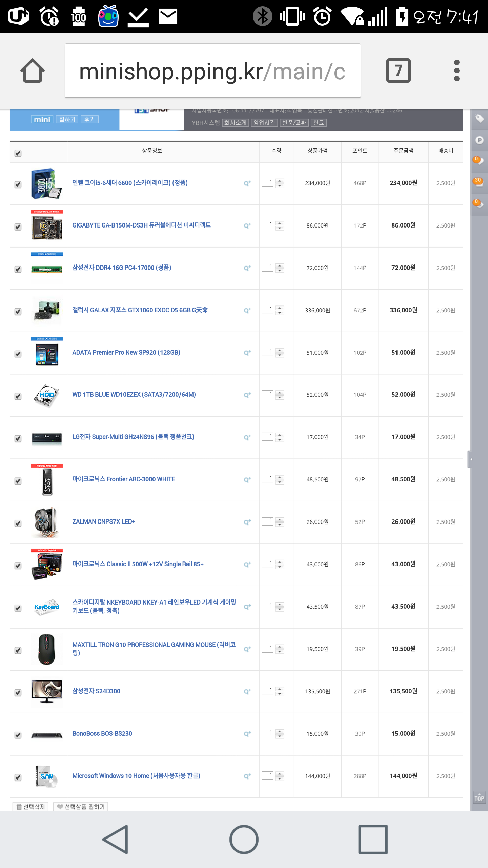Image resolution: width=488 pixels, height=868 pixels.
Task: Click the zoom icon for LG전자 Super-Multi GH24NS96
Action: [x=247, y=437]
